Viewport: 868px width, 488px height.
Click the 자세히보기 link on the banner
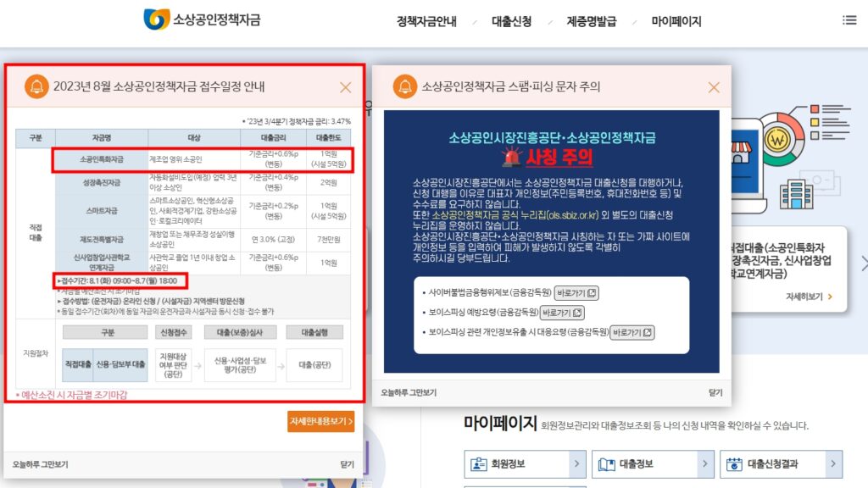tap(809, 297)
